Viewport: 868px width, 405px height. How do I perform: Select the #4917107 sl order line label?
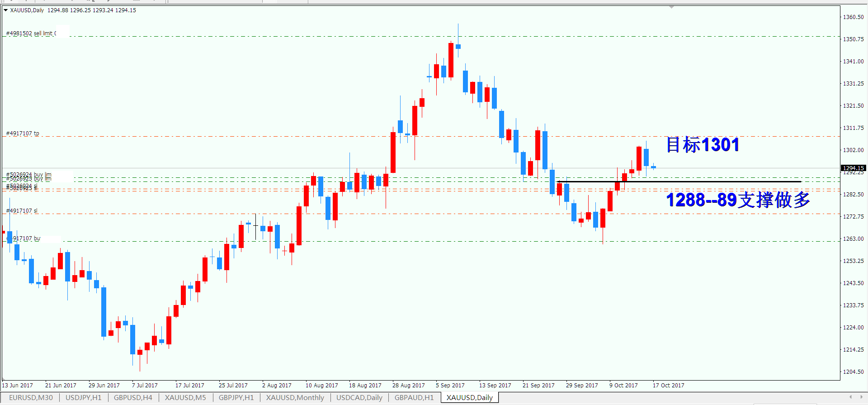22,211
